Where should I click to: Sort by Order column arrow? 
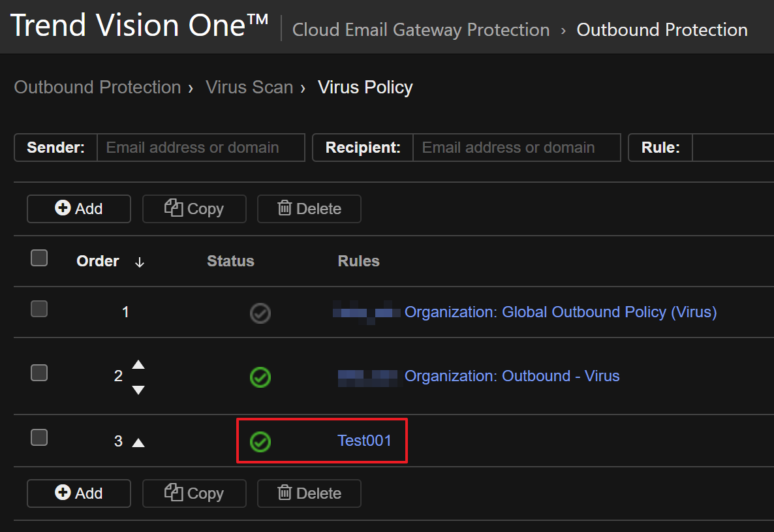140,262
